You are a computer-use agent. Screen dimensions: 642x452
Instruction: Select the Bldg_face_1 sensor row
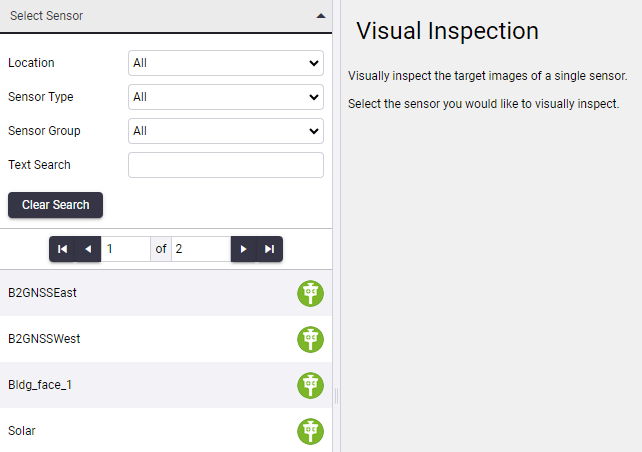[166, 385]
